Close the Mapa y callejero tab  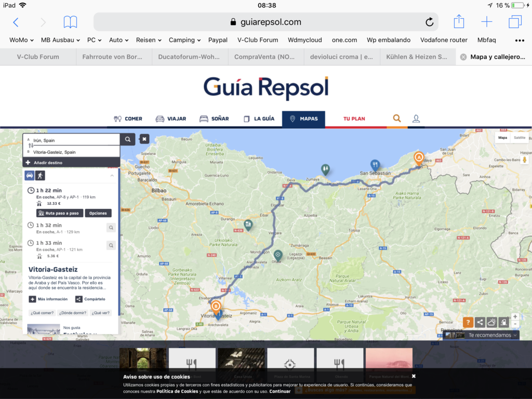(x=463, y=57)
